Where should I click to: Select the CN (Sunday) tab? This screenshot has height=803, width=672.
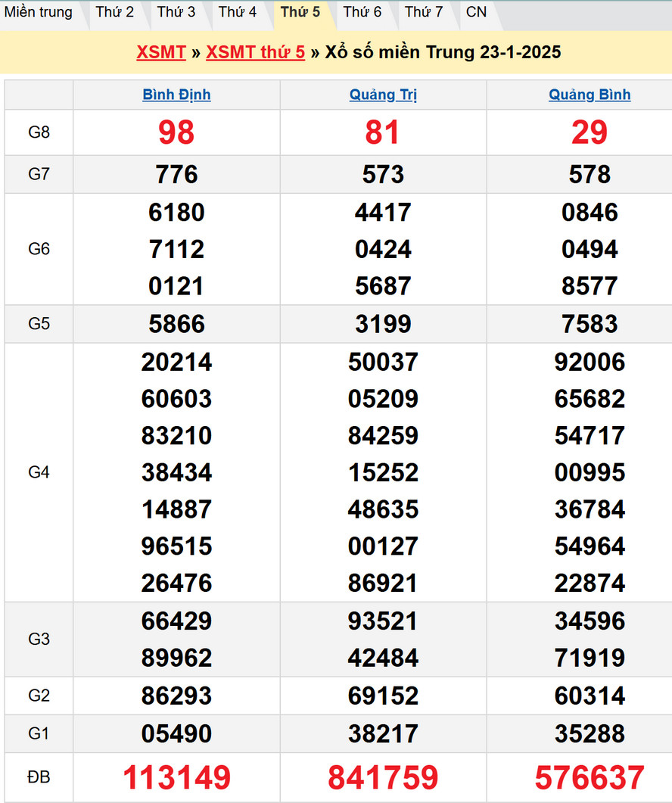[x=477, y=12]
